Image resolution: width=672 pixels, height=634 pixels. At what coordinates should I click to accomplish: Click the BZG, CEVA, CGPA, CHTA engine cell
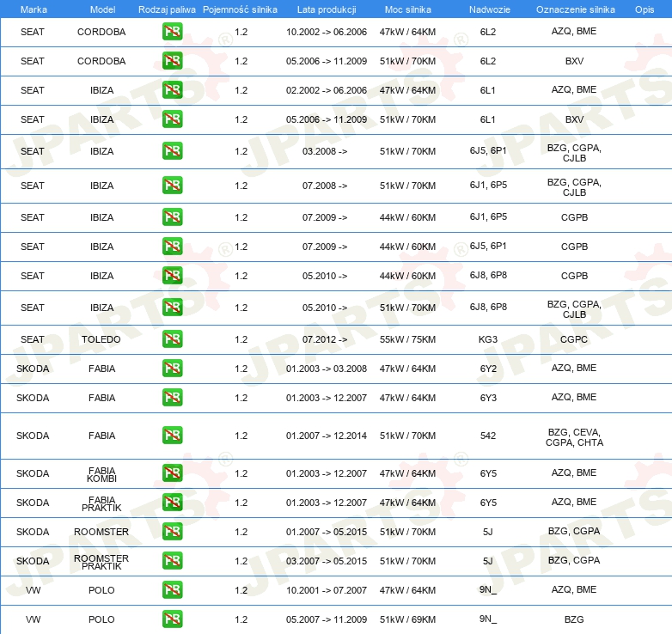pos(574,437)
